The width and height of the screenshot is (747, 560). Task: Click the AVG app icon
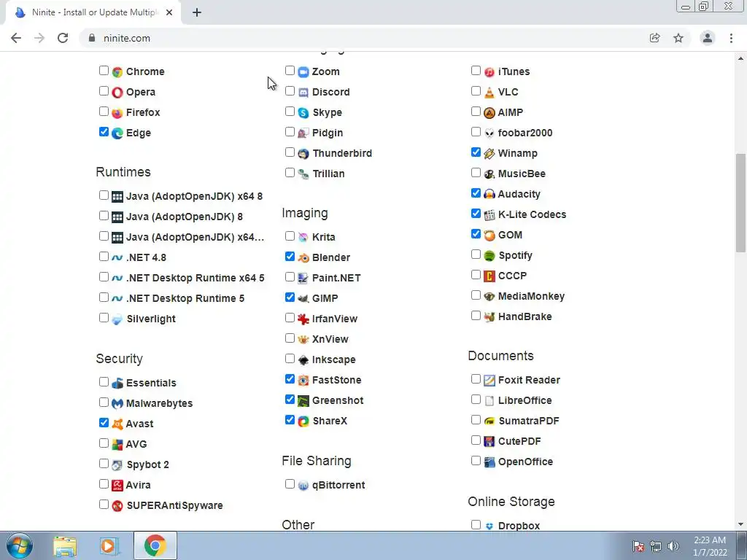tap(117, 444)
